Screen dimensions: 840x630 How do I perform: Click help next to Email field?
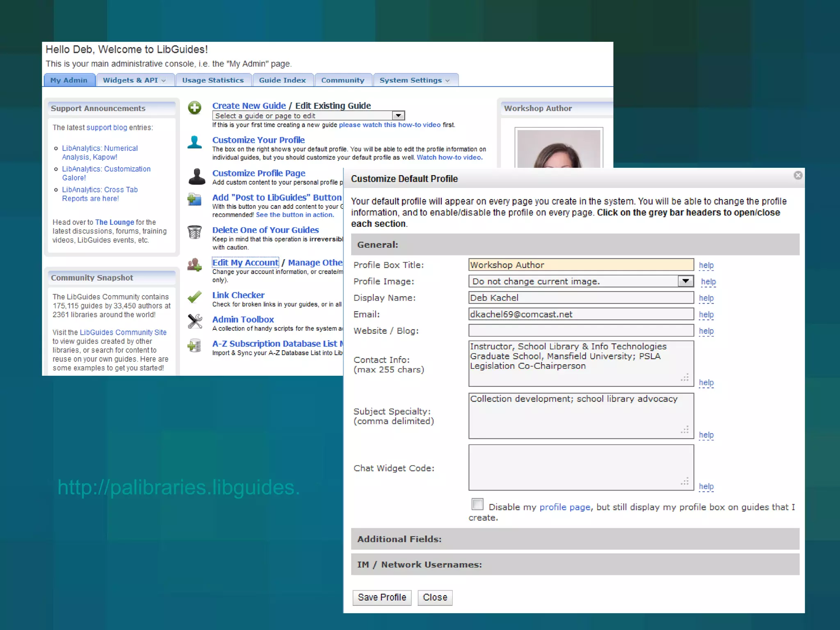point(706,314)
